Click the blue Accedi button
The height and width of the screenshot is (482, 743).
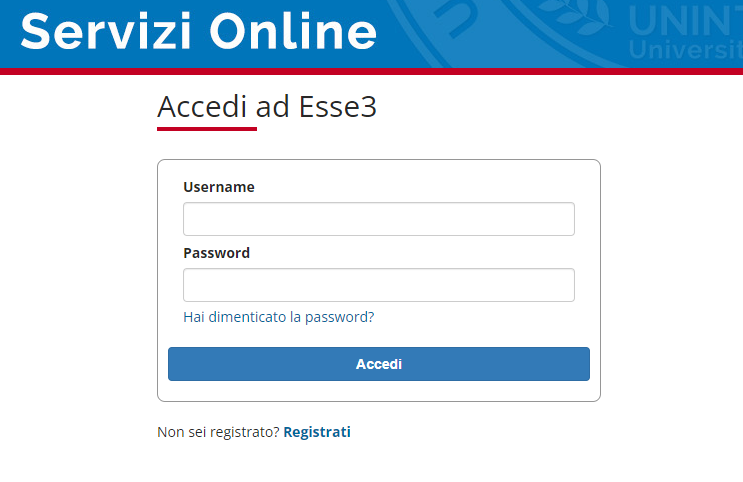tap(379, 364)
